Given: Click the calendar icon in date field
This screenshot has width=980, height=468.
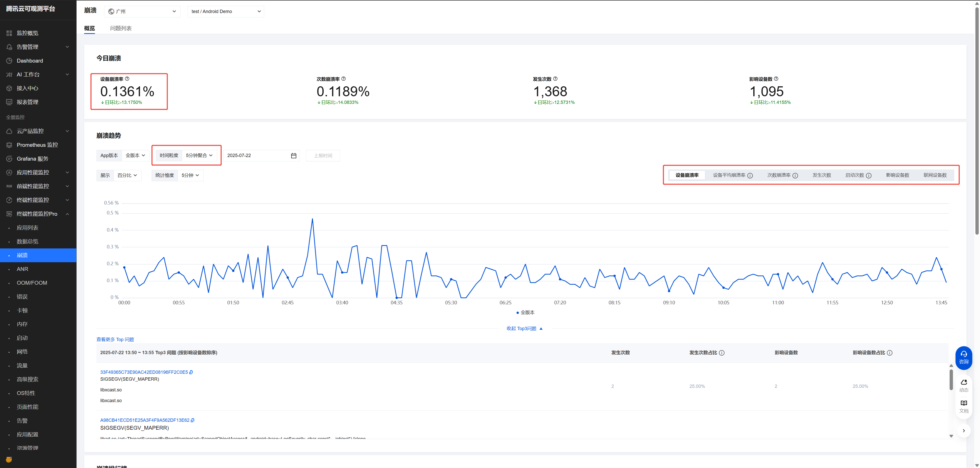Looking at the screenshot, I should pos(293,156).
